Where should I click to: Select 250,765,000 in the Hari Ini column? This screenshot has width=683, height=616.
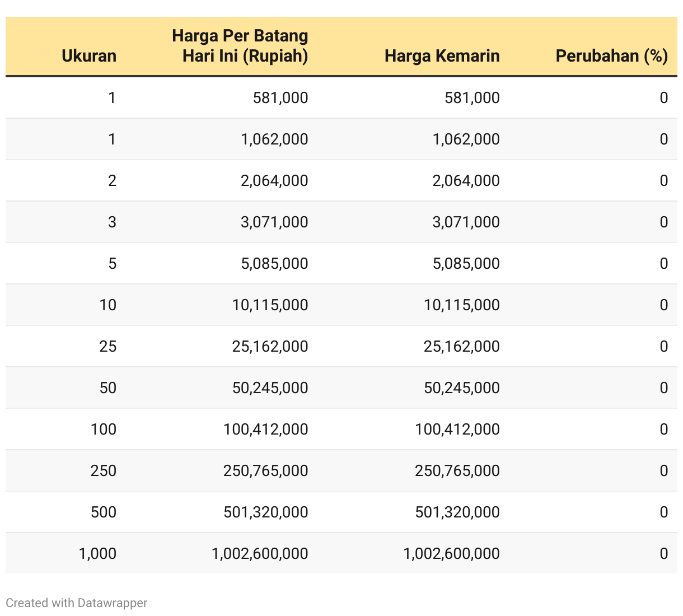click(x=265, y=471)
